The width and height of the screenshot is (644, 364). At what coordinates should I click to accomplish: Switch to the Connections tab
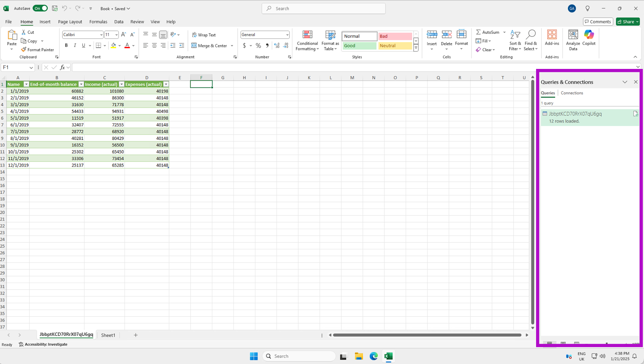[572, 93]
